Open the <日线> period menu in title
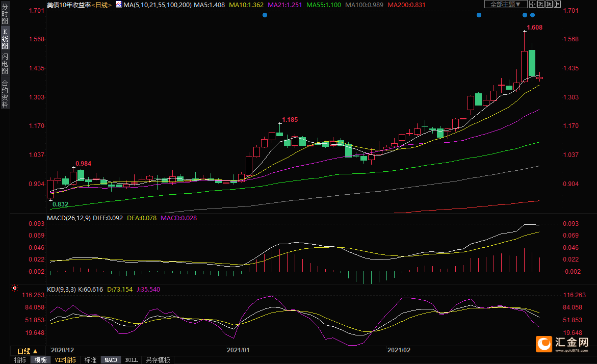597x364 pixels. click(102, 4)
